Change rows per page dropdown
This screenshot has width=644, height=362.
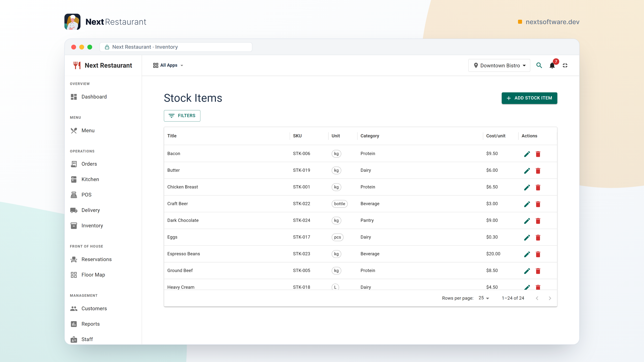coord(483,298)
